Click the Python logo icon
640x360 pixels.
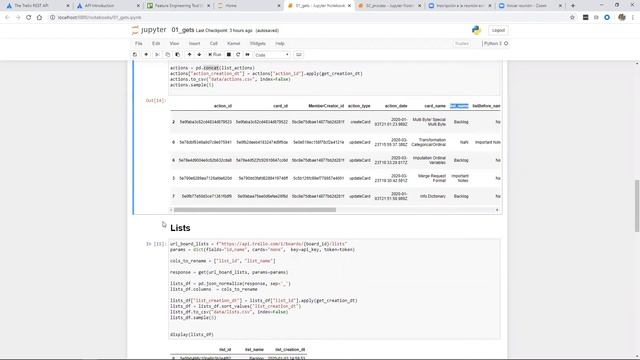click(x=476, y=30)
